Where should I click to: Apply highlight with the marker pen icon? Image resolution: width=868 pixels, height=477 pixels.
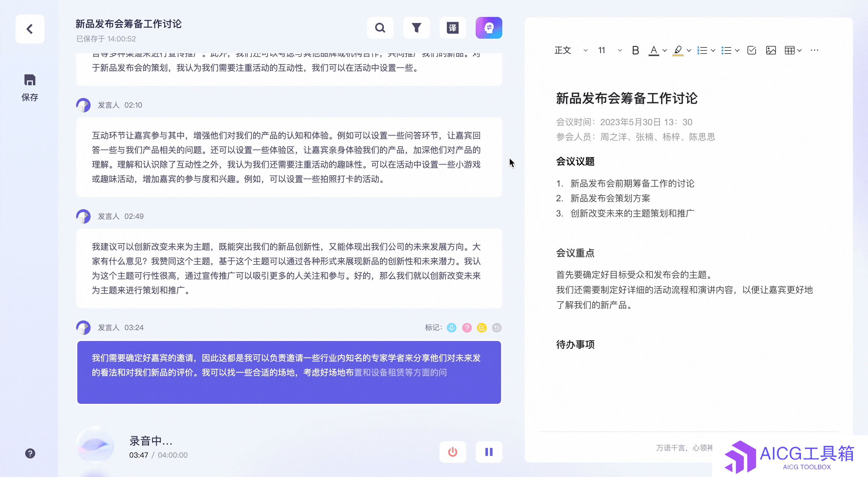click(678, 50)
